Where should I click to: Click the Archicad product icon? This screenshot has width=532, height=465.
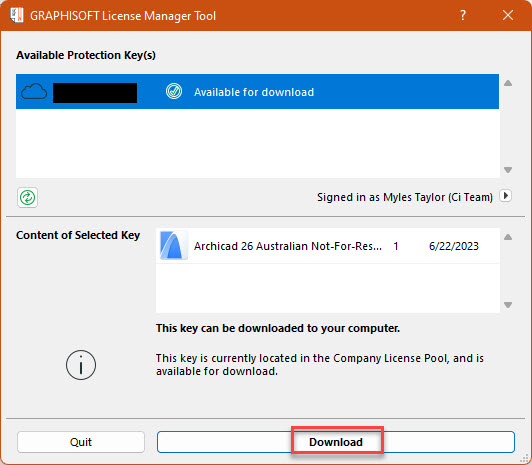coord(173,246)
